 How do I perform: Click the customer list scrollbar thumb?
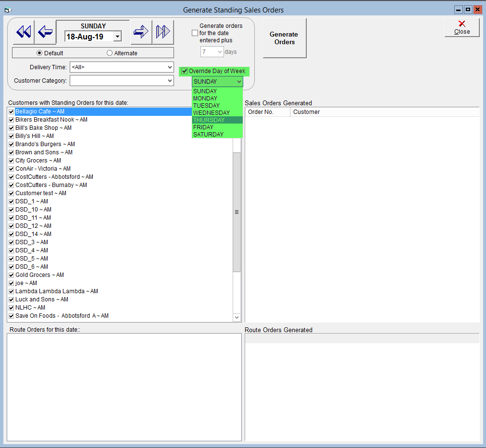(x=237, y=212)
